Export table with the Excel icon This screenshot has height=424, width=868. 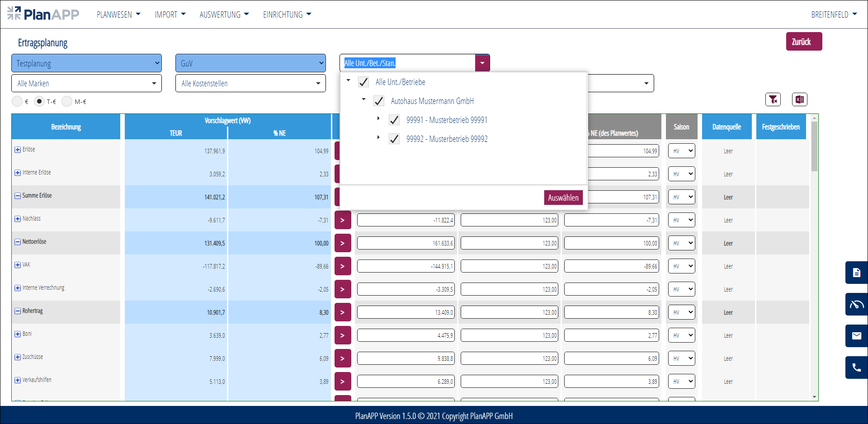[799, 99]
